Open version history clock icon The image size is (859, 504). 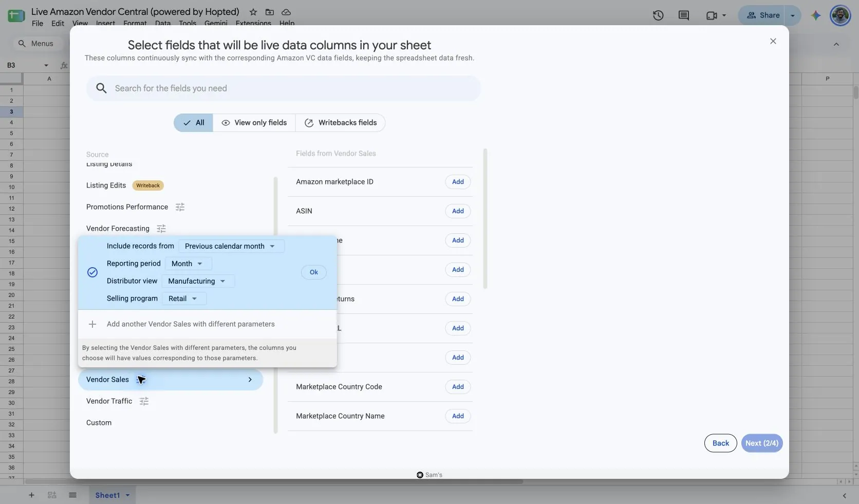(658, 15)
